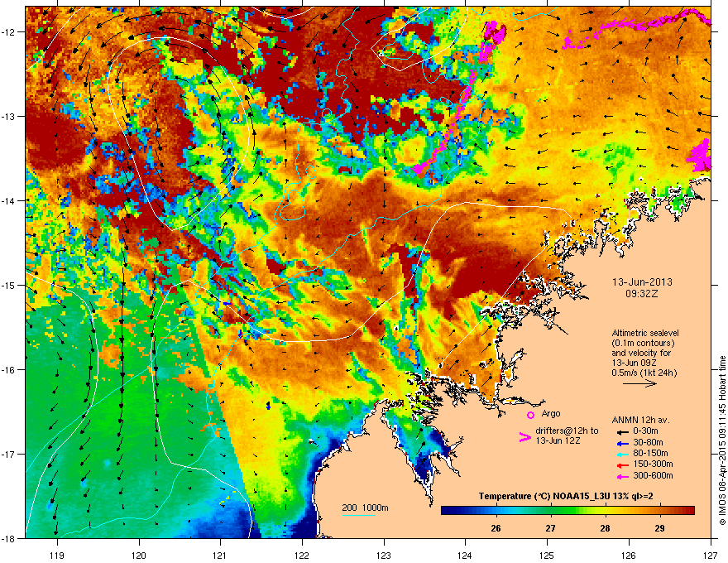728x563 pixels.
Task: Click the '0.5m/s (1kt 24h)' text
Action: pos(644,373)
